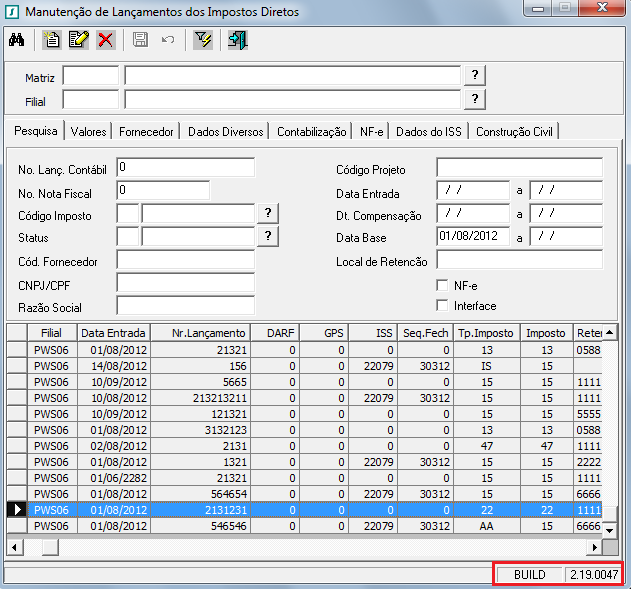Click the undo arrow icon

(x=168, y=40)
